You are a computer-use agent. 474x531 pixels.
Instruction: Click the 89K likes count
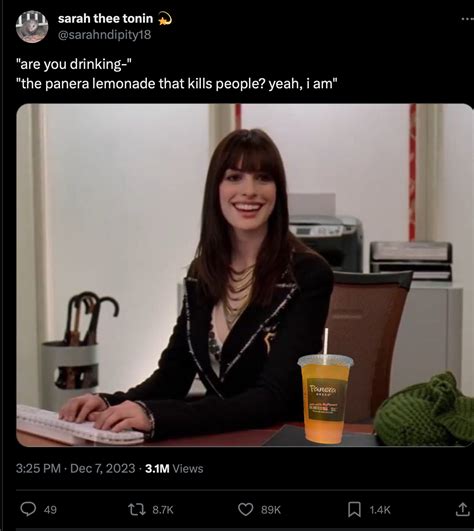271,510
